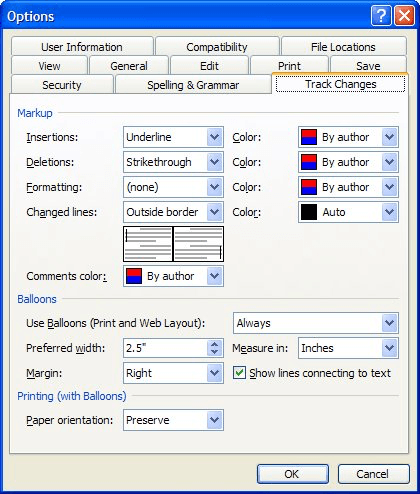Confirm settings with the OK button

[x=293, y=474]
